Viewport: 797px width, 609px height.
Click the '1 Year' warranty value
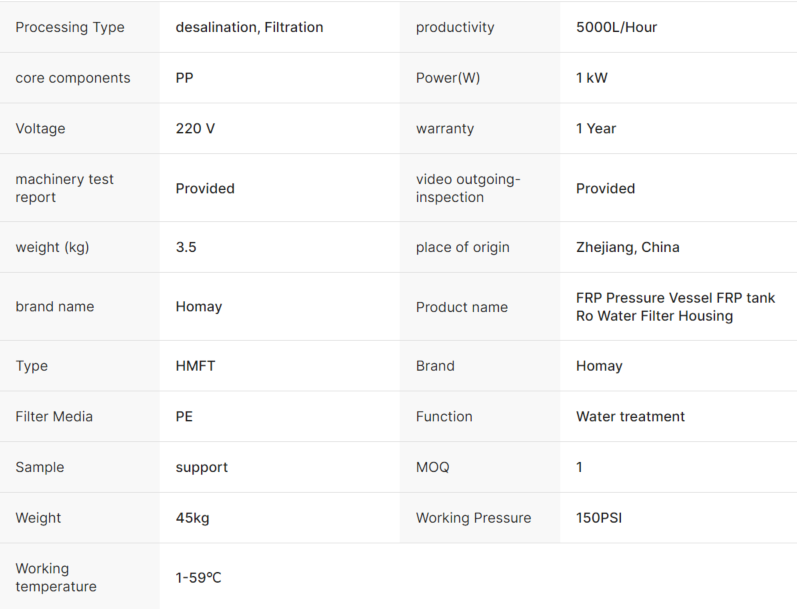596,128
